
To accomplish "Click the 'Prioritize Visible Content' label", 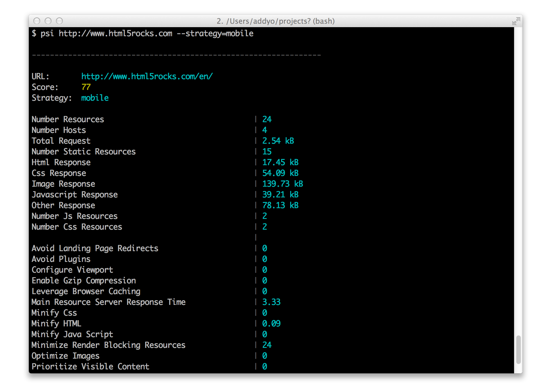I will (90, 367).
